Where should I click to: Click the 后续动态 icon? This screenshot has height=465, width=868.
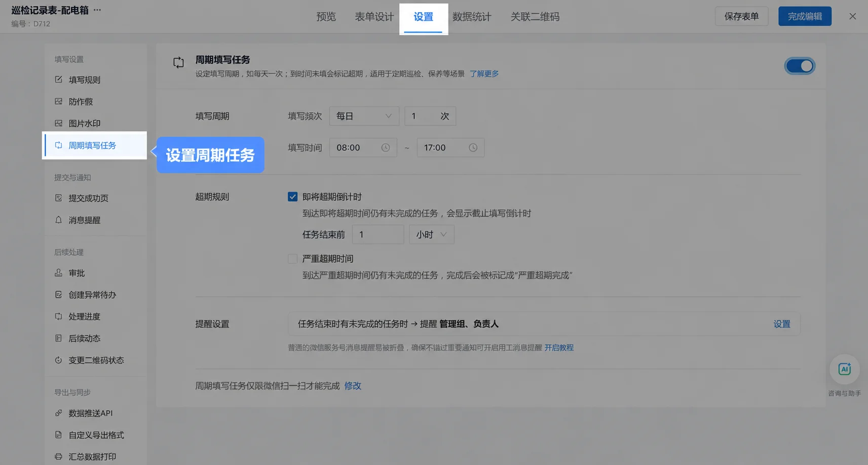58,338
